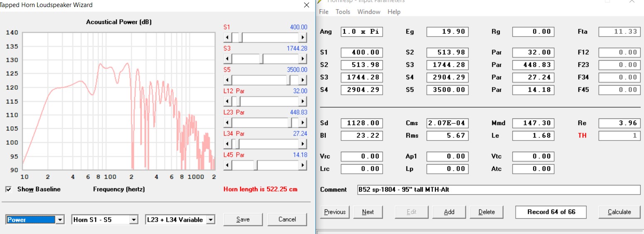Click the Par field showing 448.83
Image resolution: width=644 pixels, height=234 pixels.
(533, 65)
